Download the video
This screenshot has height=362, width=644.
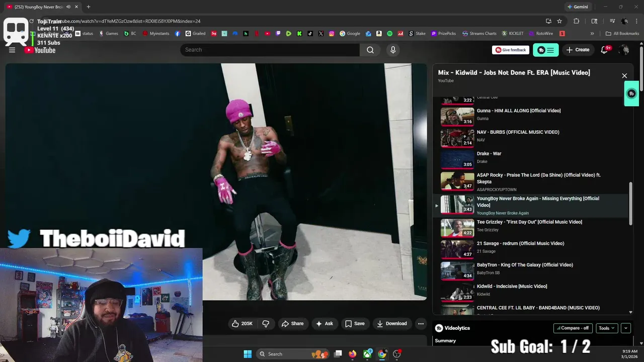[x=392, y=323]
